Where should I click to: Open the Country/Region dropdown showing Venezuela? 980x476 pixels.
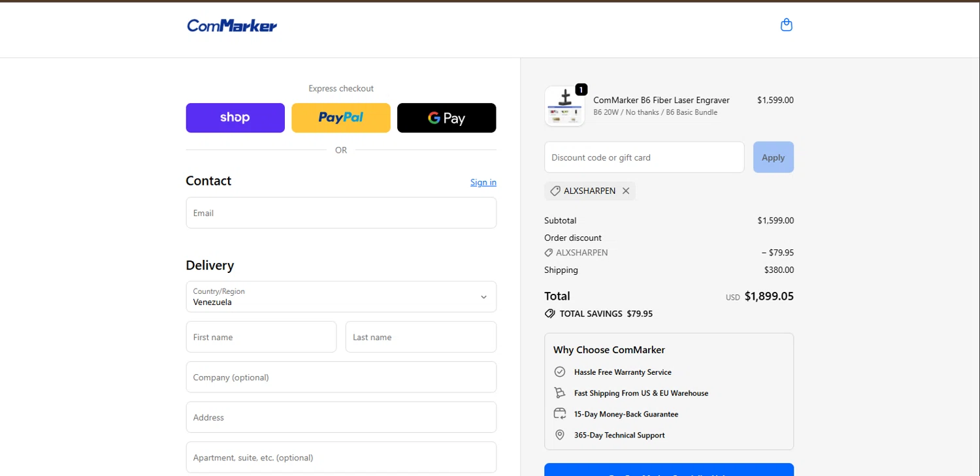pos(341,296)
